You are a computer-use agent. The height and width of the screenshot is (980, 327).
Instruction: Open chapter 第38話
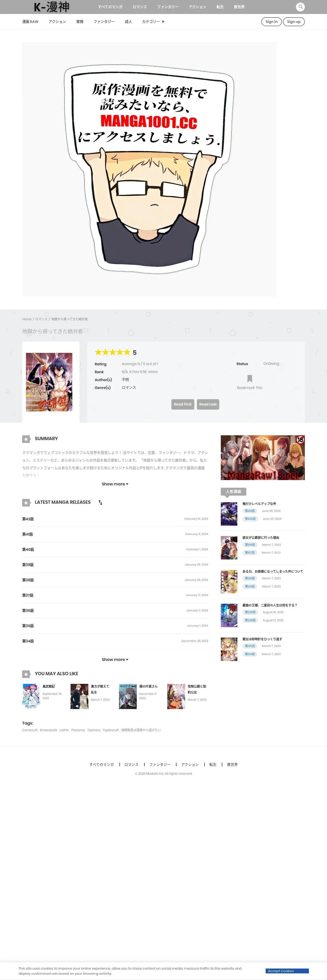coord(28,580)
